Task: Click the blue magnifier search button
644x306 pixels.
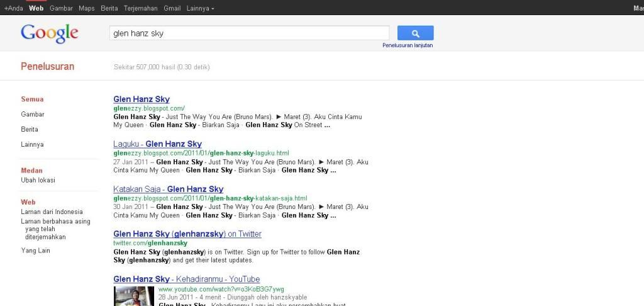Action: pyautogui.click(x=415, y=33)
